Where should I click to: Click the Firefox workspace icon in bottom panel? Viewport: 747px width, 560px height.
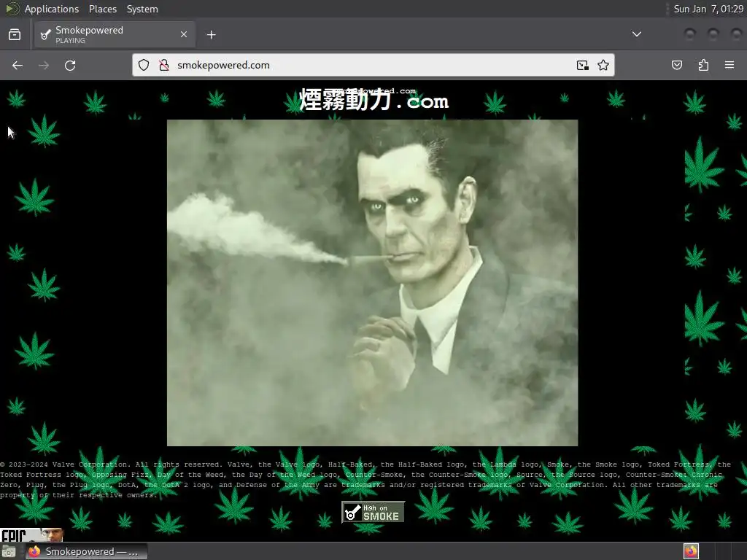pos(691,551)
